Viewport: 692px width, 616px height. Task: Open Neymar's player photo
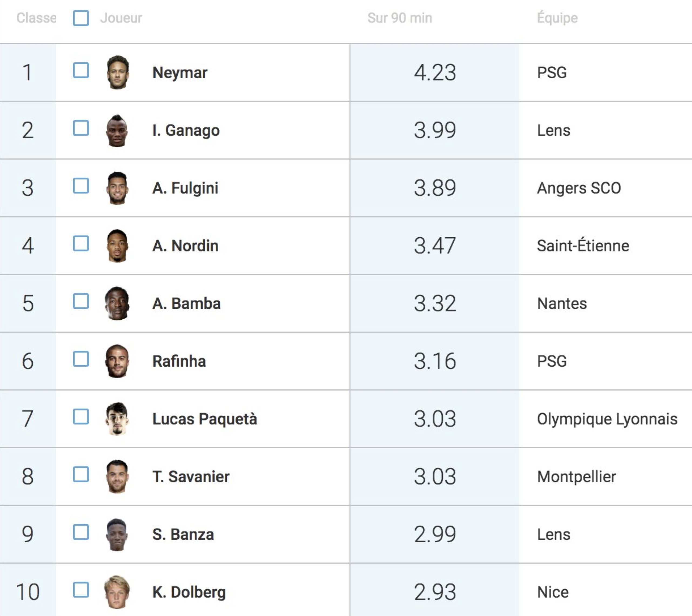pyautogui.click(x=117, y=72)
